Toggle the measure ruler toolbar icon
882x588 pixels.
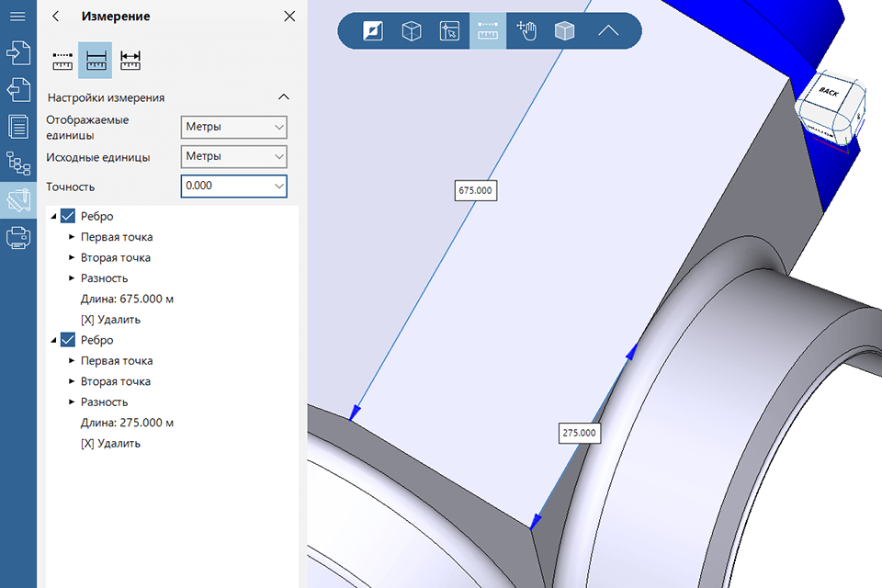[x=488, y=31]
